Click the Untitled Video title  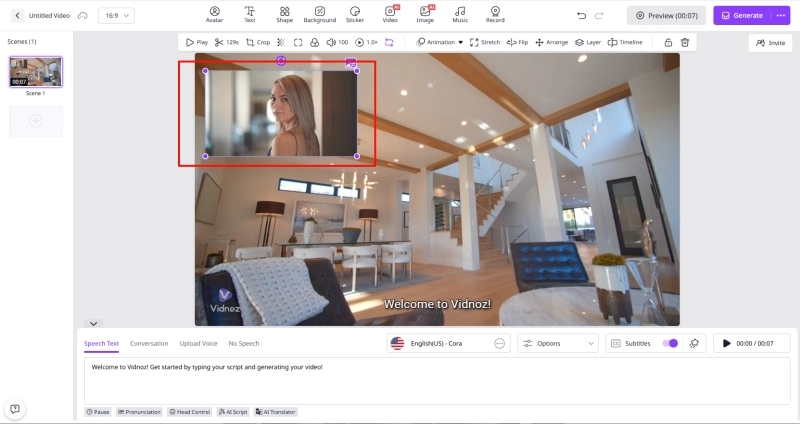tap(49, 15)
